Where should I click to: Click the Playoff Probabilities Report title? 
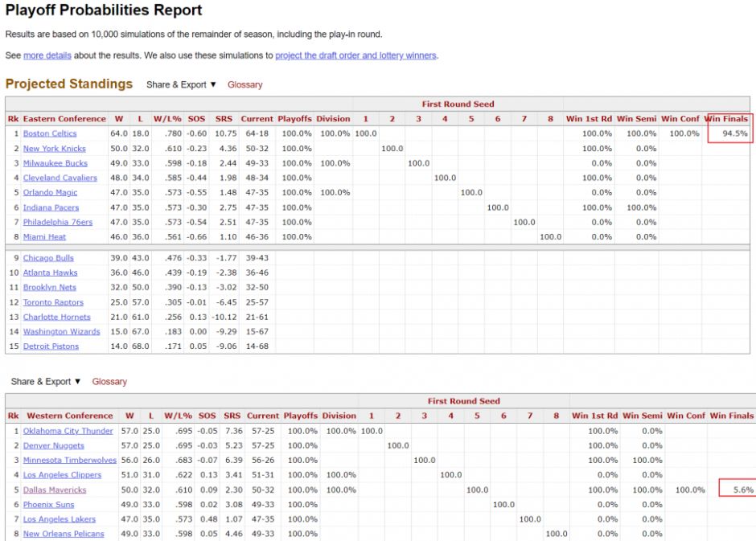[x=104, y=10]
